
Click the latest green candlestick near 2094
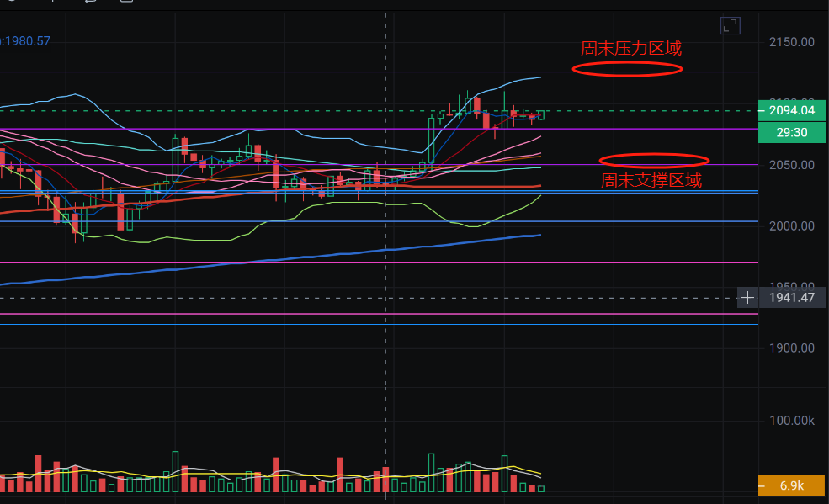coord(541,114)
